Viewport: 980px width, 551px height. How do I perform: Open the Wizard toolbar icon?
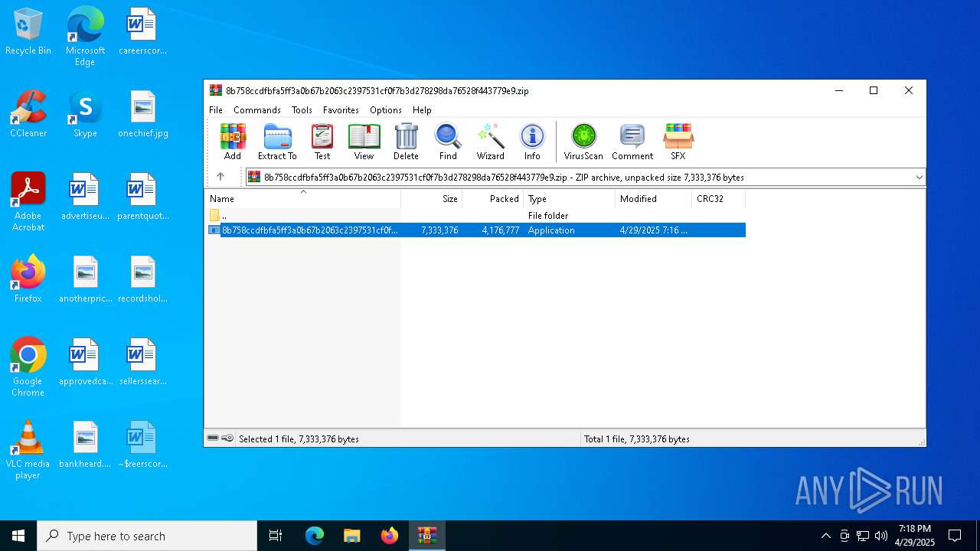[490, 142]
